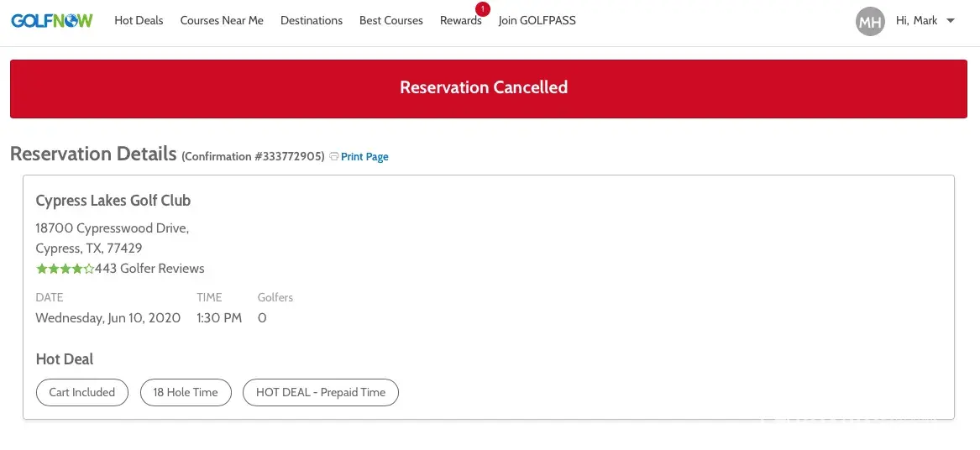Click the 18 Hole Time tag
This screenshot has width=980, height=450.
pos(186,392)
